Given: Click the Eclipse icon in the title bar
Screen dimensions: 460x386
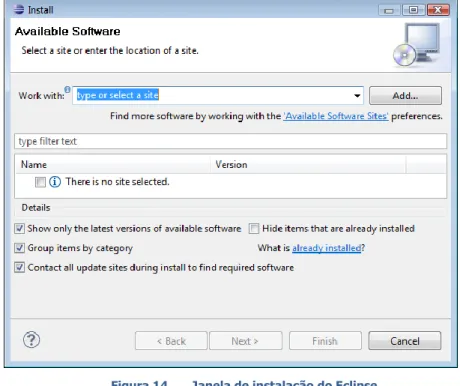Looking at the screenshot, I should coord(19,9).
